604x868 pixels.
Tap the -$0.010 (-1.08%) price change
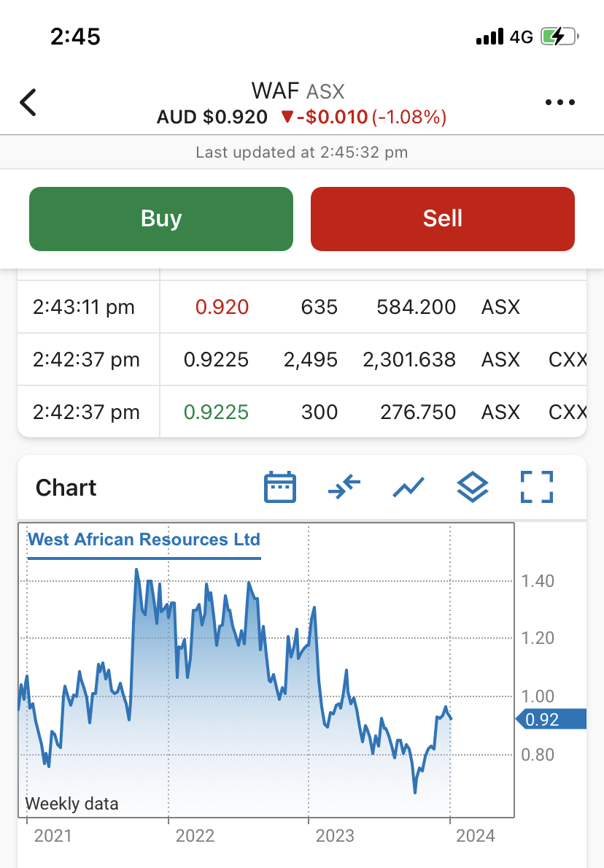click(x=364, y=117)
